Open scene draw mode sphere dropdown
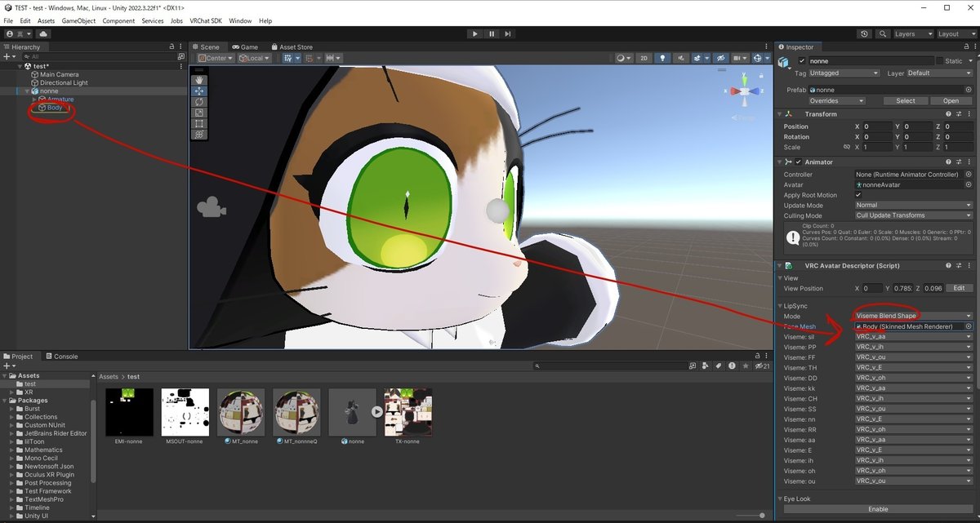 [624, 58]
